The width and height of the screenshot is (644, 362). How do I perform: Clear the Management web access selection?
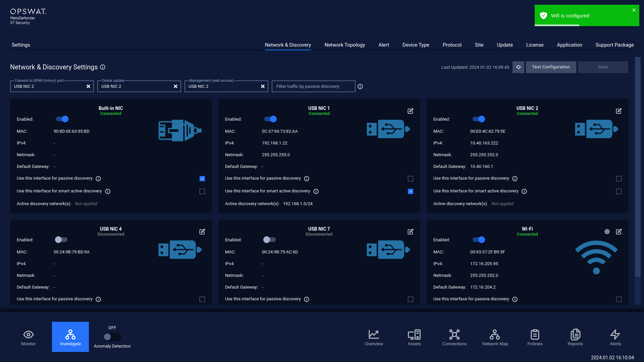[x=263, y=86]
